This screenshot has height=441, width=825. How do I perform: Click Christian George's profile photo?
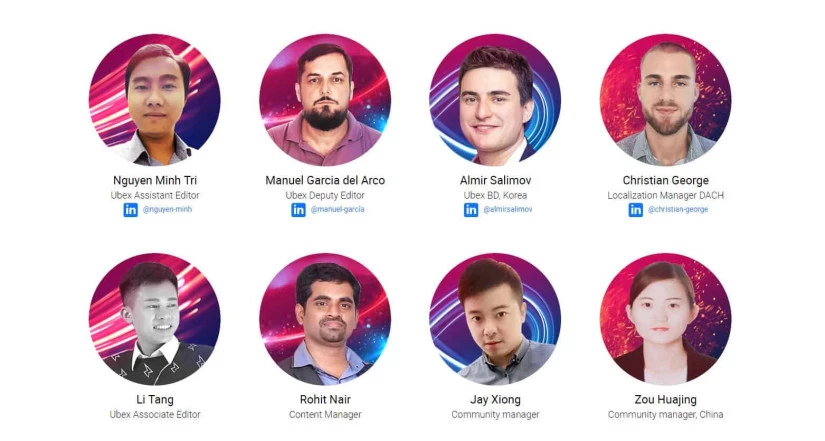pyautogui.click(x=666, y=100)
